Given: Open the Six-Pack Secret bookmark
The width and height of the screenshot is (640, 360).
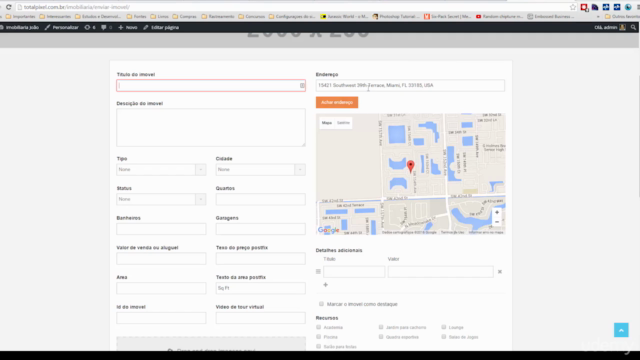Looking at the screenshot, I should [447, 16].
